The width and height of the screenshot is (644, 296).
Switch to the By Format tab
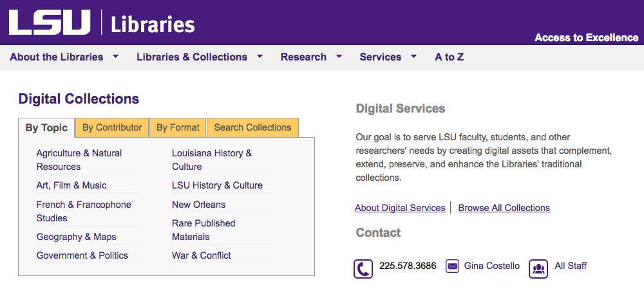[x=178, y=127]
